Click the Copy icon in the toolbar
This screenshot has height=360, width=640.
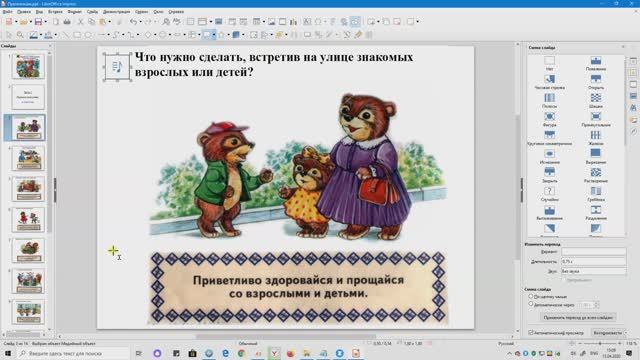[91, 22]
